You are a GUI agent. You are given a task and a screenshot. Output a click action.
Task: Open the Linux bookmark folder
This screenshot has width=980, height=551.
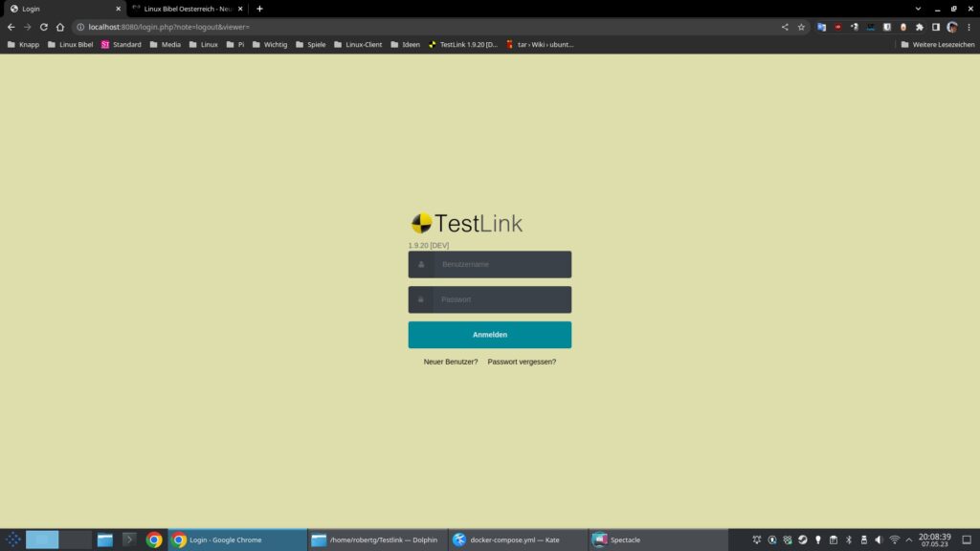203,44
